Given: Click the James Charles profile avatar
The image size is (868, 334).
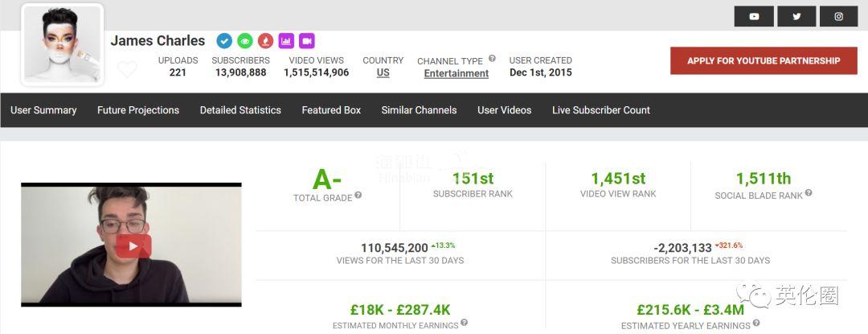Looking at the screenshot, I should [x=63, y=45].
